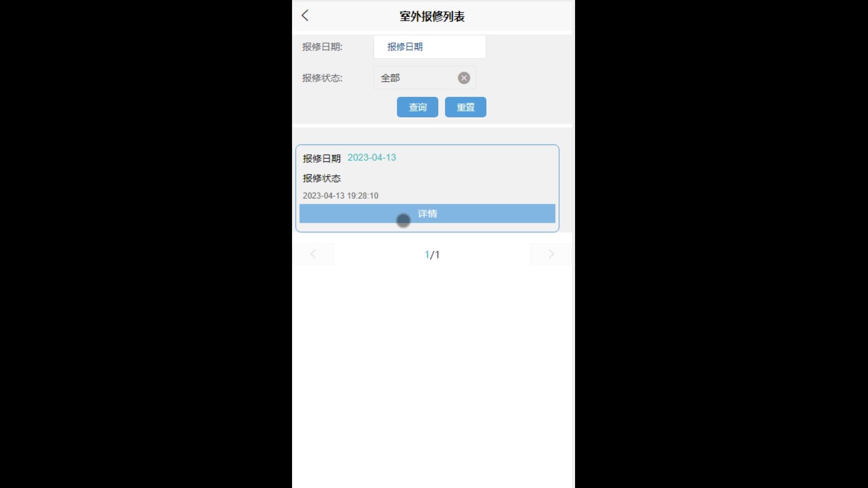Click the 查询 search button
The width and height of the screenshot is (868, 488).
click(417, 107)
